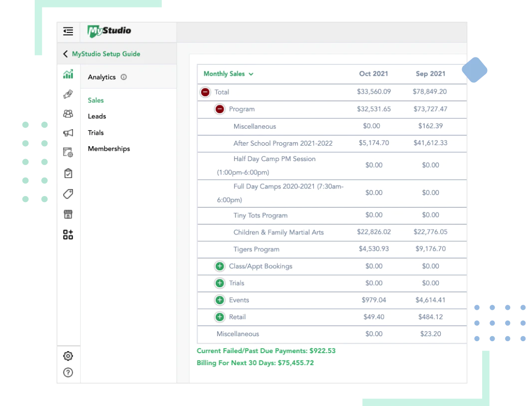Collapse the Total row
Viewport: 532px width, 406px height.
[x=205, y=92]
